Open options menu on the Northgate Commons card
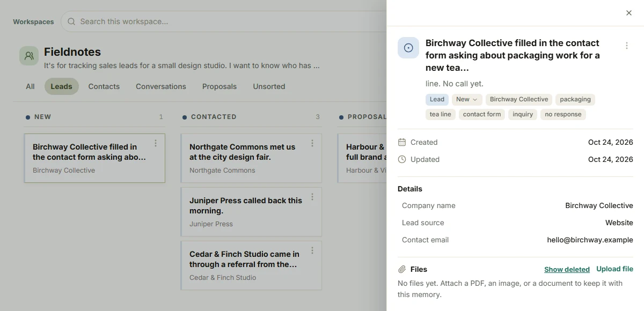 312,143
